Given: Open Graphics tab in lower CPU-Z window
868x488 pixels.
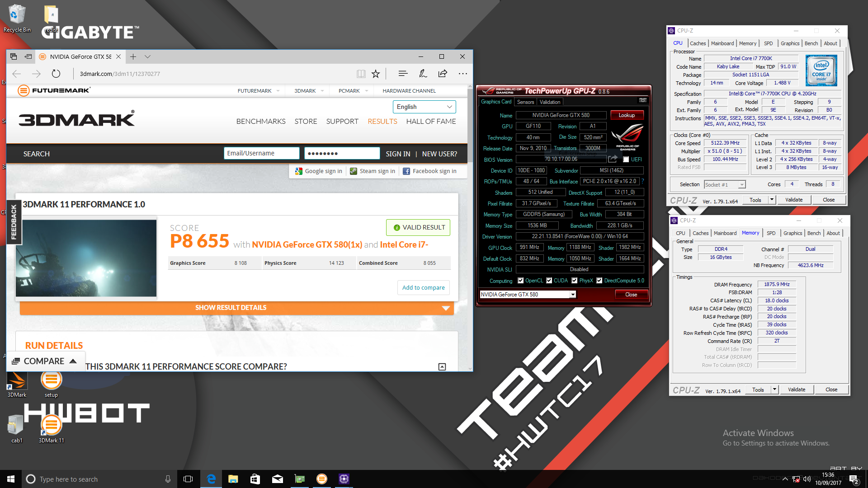Looking at the screenshot, I should point(793,233).
